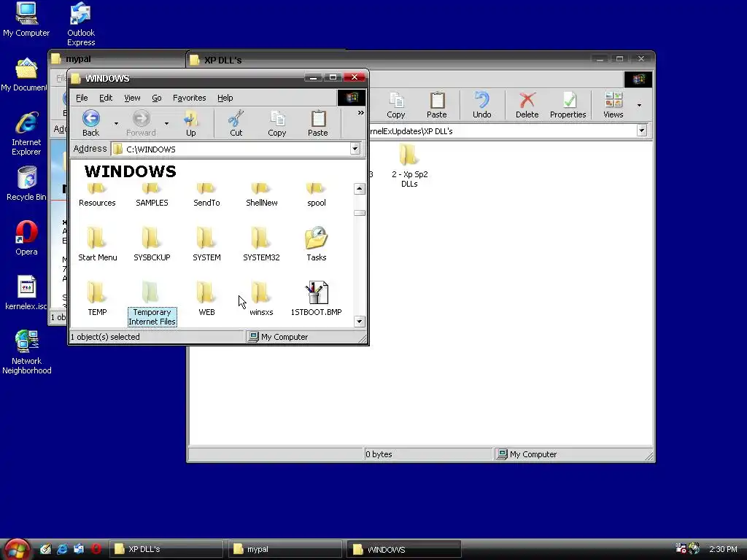Select kernelex file on desktop
This screenshot has width=747, height=560.
tap(26, 293)
